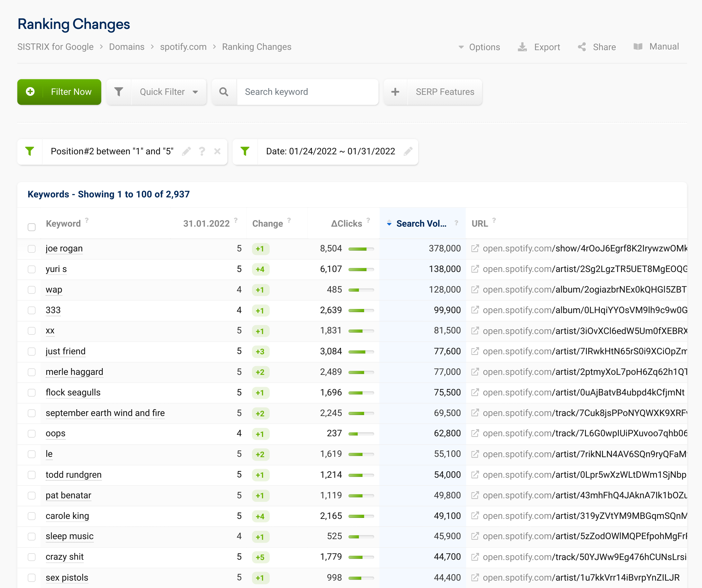The image size is (702, 588).
Task: Select the yuri s row checkbox
Action: 32,269
